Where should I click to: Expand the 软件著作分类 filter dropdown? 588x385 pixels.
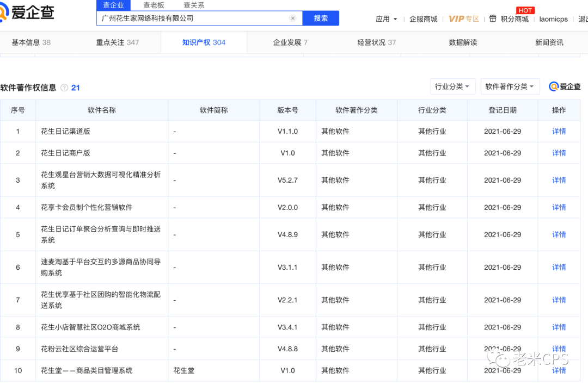pos(510,86)
